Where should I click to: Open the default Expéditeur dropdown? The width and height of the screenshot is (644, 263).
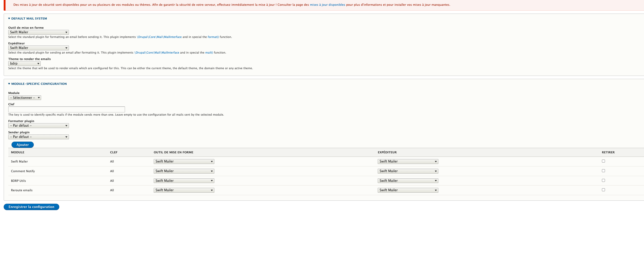39,48
